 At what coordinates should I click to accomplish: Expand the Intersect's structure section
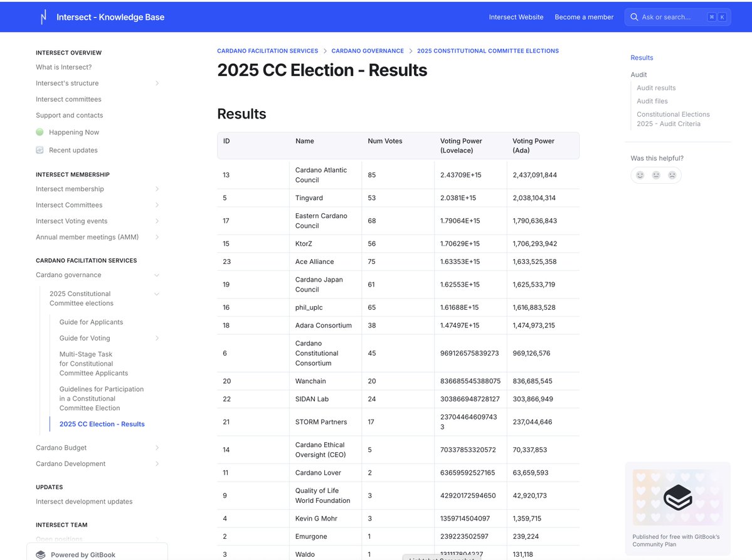click(x=157, y=83)
